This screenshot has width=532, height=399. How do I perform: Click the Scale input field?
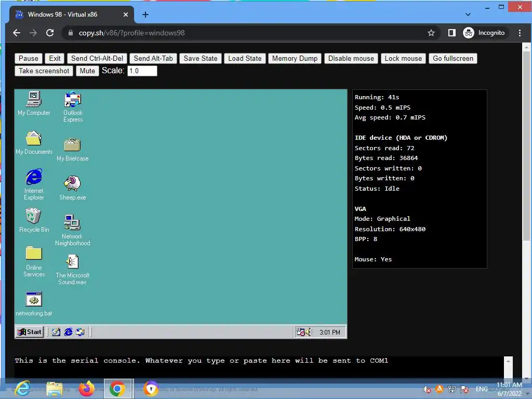point(142,71)
